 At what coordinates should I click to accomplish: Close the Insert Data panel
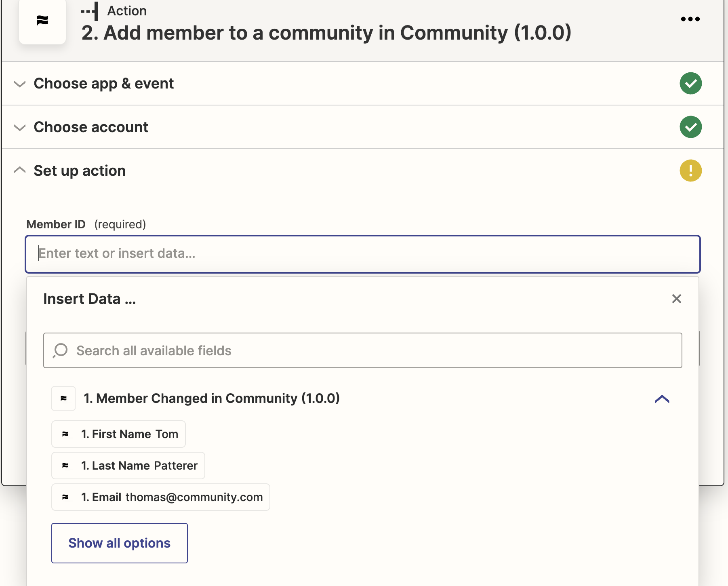tap(676, 299)
